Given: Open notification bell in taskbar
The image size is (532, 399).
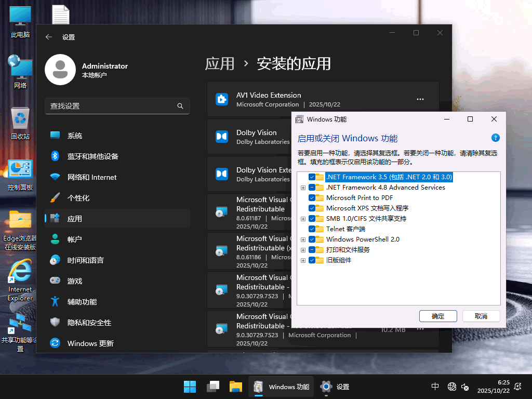Looking at the screenshot, I should pyautogui.click(x=518, y=387).
